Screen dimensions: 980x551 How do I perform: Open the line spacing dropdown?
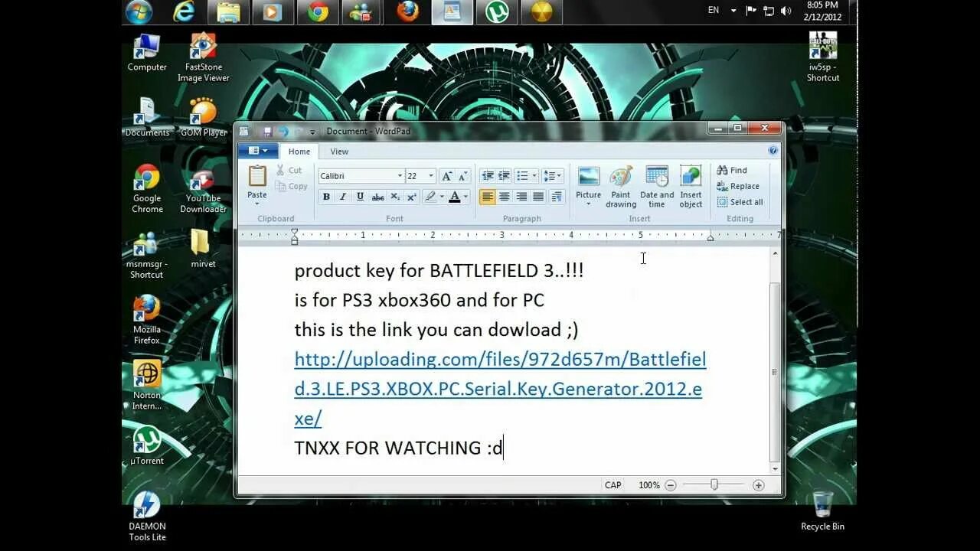pos(553,176)
